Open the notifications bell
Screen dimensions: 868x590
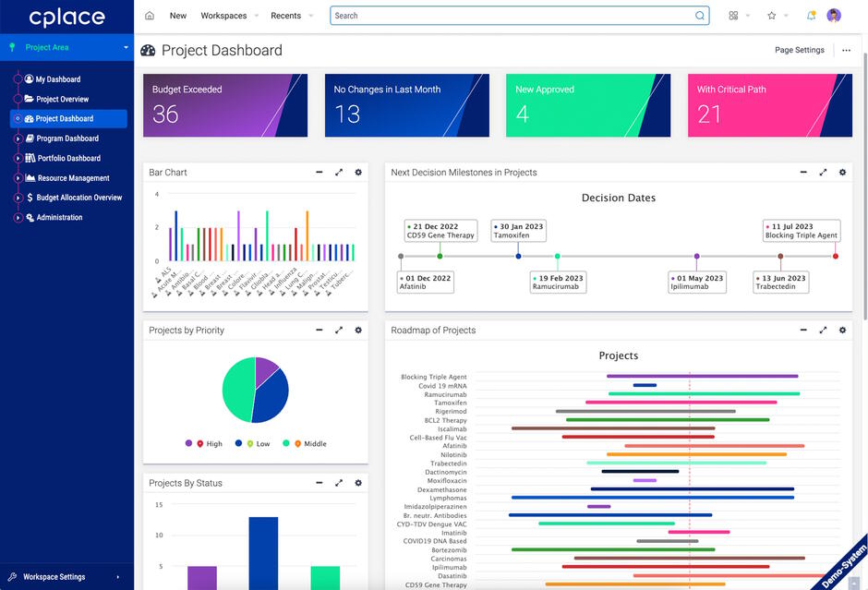tap(811, 16)
